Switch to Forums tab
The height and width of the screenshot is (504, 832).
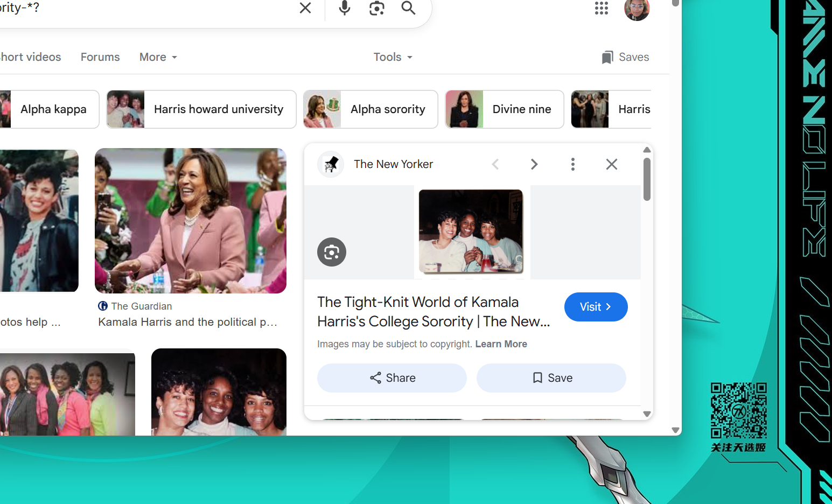point(100,57)
